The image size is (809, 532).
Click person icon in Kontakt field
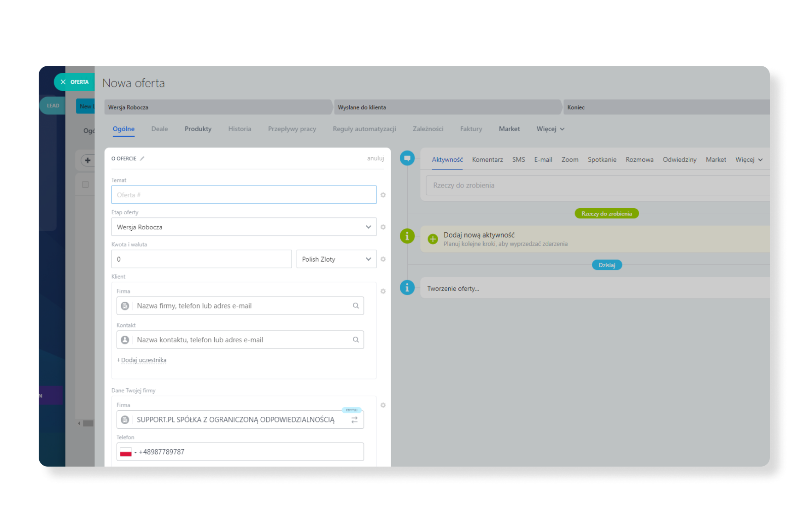pyautogui.click(x=125, y=340)
